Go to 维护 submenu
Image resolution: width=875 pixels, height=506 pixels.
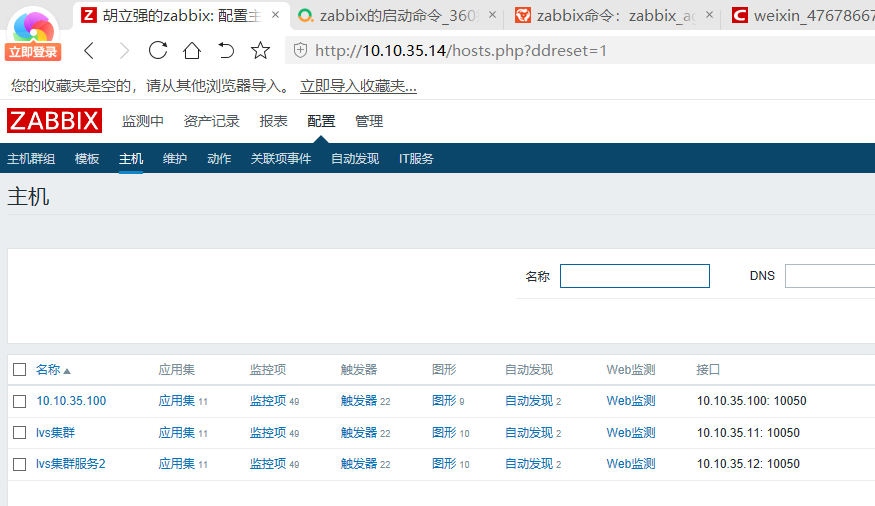click(175, 159)
